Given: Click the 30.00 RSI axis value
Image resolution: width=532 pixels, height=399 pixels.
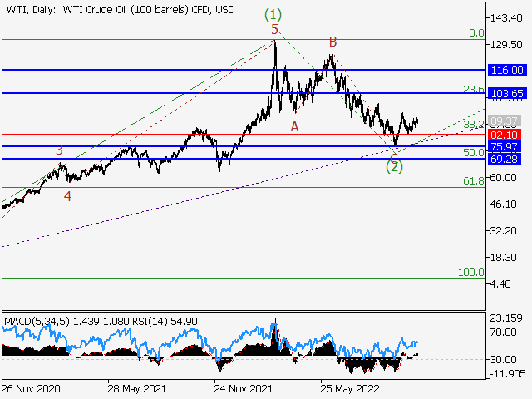Looking at the screenshot, I should tap(504, 359).
